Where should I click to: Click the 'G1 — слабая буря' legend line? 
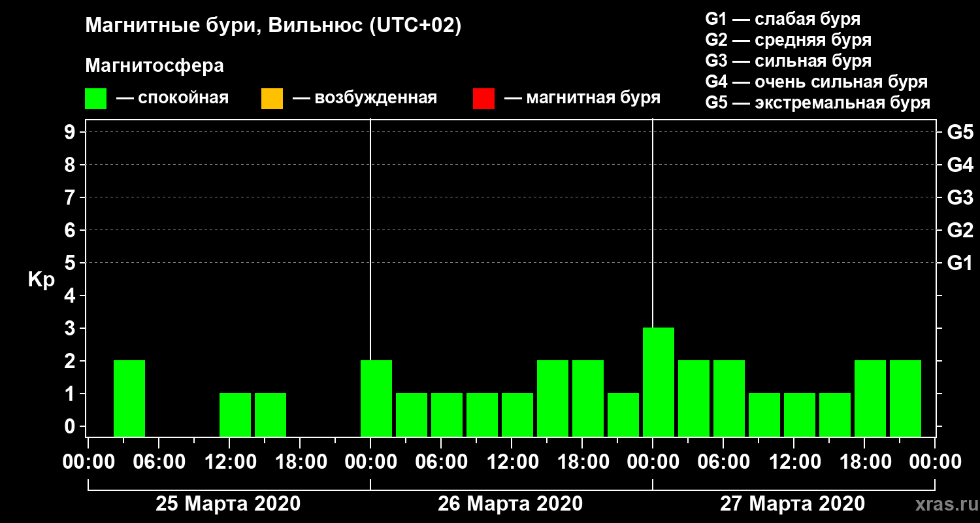[x=783, y=19]
